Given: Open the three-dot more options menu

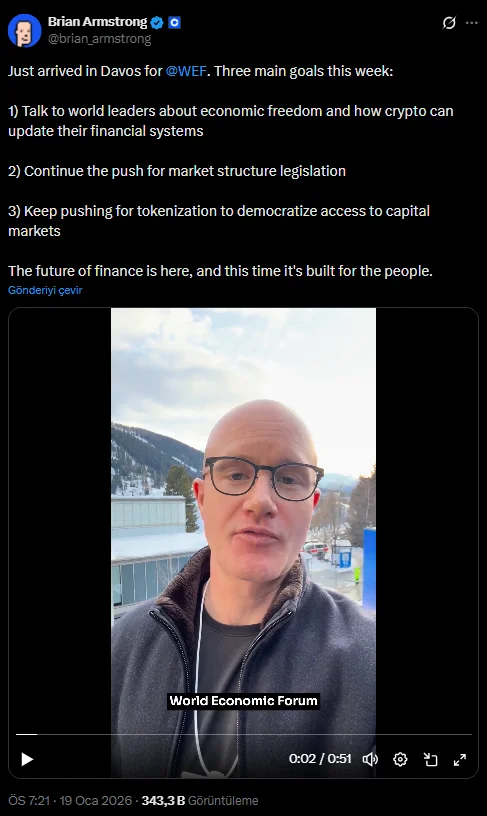Looking at the screenshot, I should [472, 23].
